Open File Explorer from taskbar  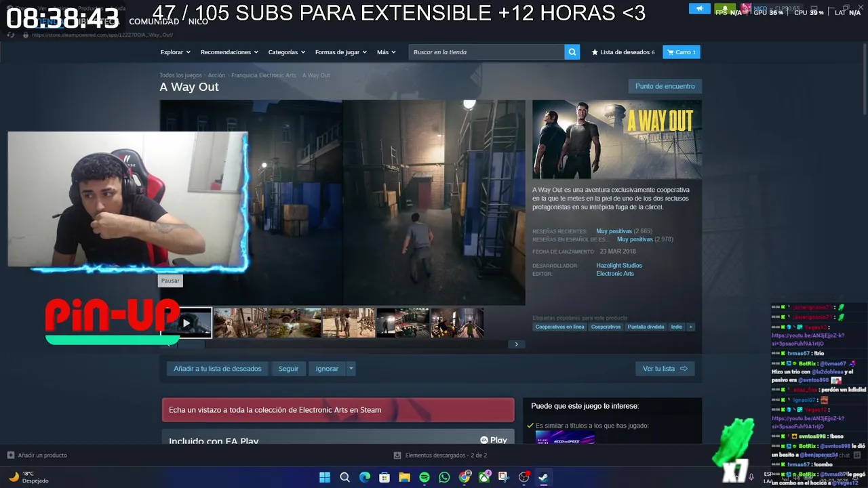point(405,477)
